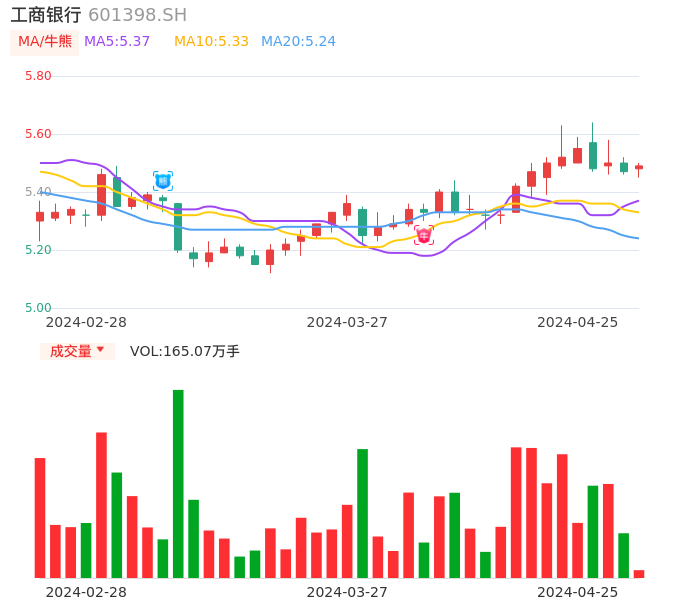The width and height of the screenshot is (686, 606).
Task: Click the first red volume bar
Action: [40, 518]
